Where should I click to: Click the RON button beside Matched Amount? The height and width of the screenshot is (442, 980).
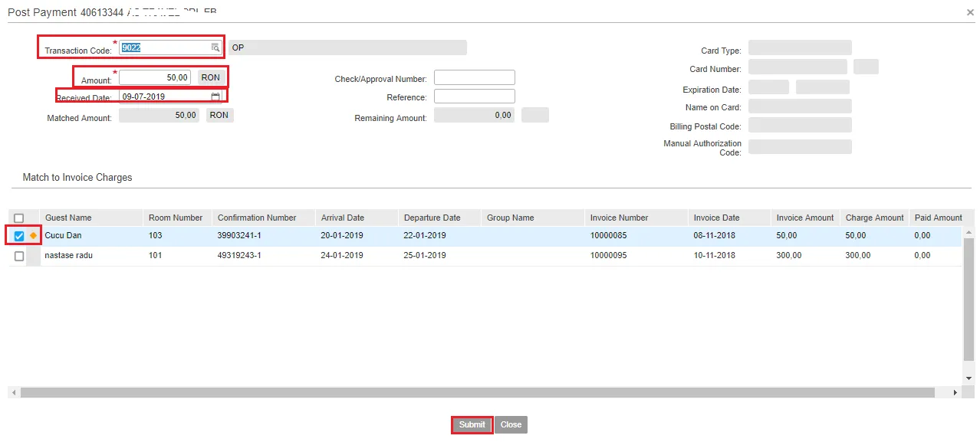point(219,115)
